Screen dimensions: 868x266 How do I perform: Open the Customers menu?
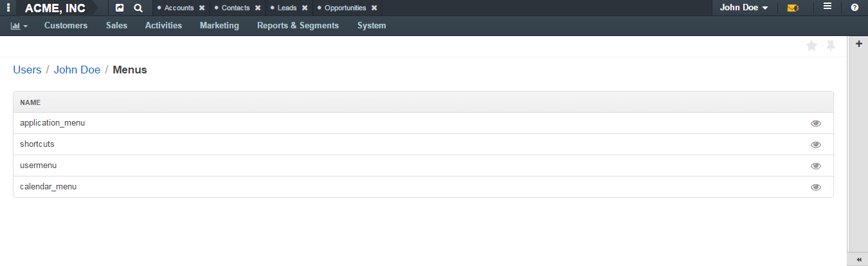pyautogui.click(x=66, y=26)
